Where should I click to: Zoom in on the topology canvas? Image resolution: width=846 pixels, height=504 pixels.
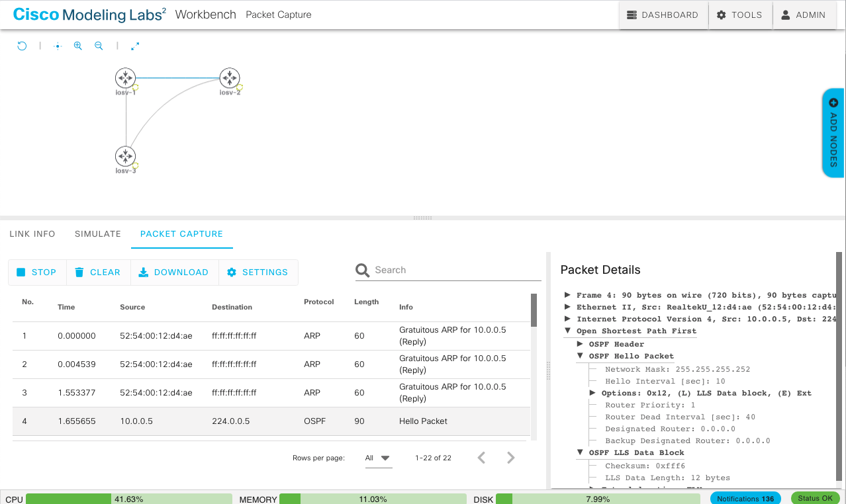coord(78,46)
